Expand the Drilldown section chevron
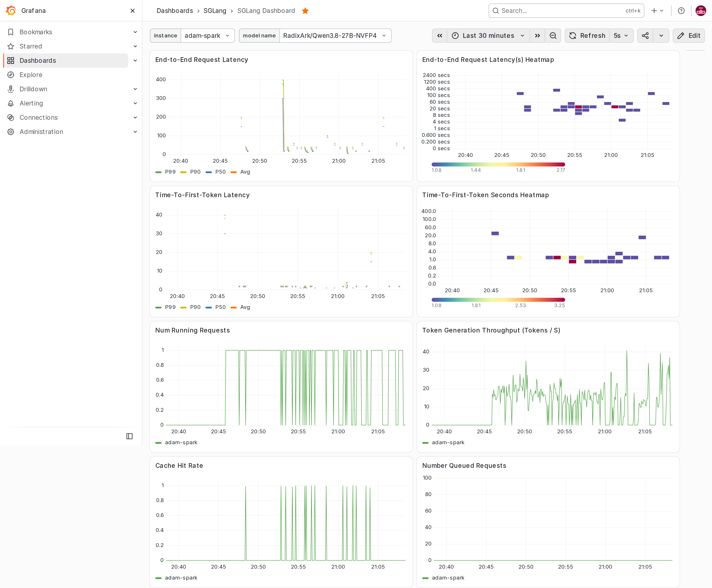Image resolution: width=712 pixels, height=588 pixels. (x=135, y=89)
